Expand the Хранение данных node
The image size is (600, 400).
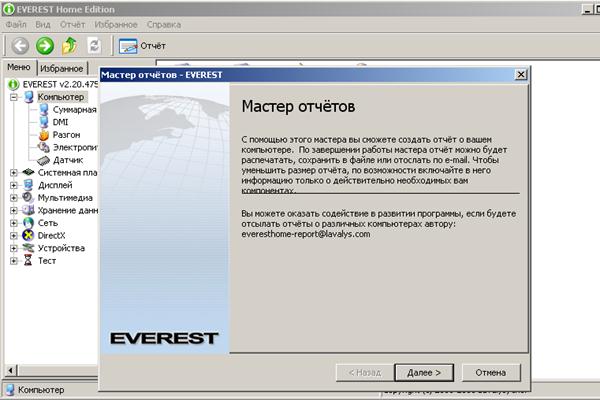click(x=14, y=211)
